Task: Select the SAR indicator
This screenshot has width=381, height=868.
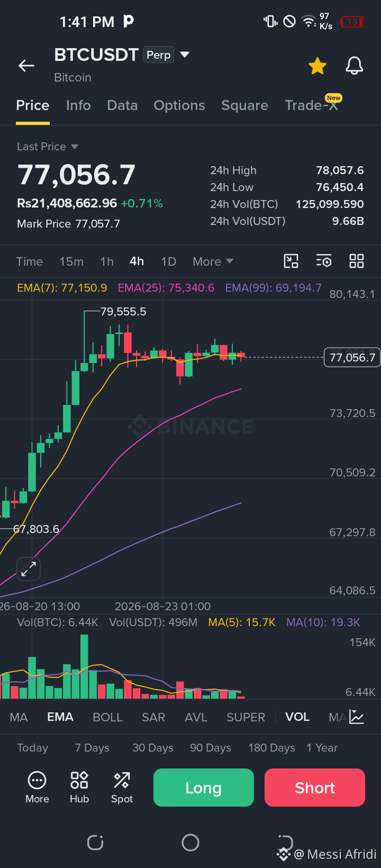Action: point(153,717)
